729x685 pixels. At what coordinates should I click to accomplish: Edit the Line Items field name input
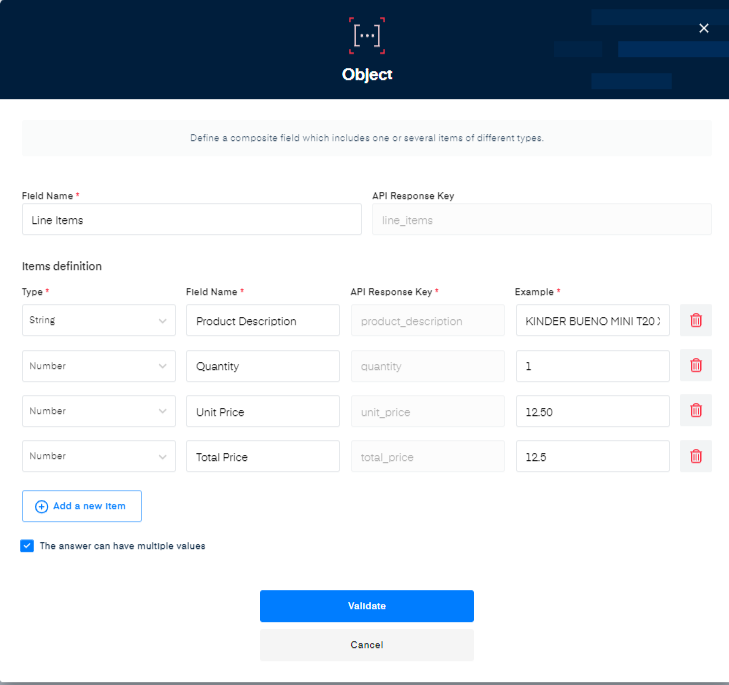coord(191,220)
